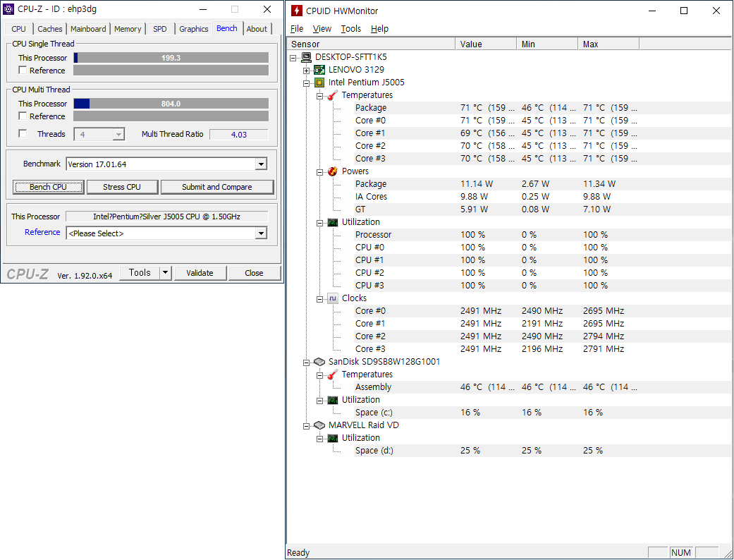Screen dimensions: 734x560
Task: Click the blue Reference link label
Action: (42, 232)
